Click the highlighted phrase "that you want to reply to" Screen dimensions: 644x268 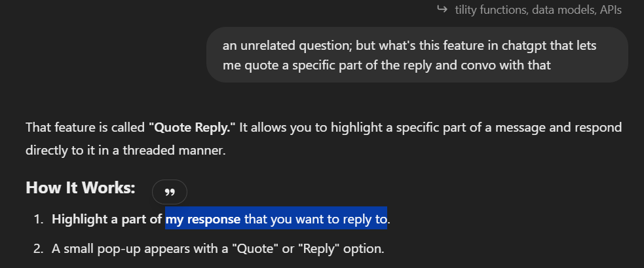tap(315, 219)
